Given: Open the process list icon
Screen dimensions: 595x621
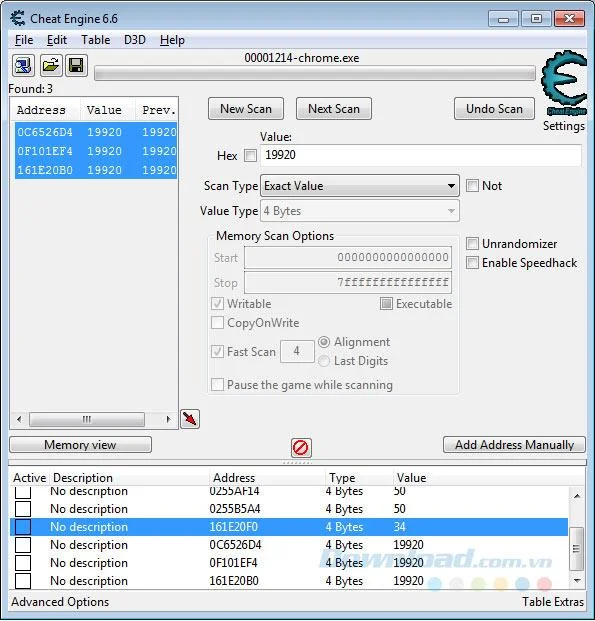Looking at the screenshot, I should point(23,65).
